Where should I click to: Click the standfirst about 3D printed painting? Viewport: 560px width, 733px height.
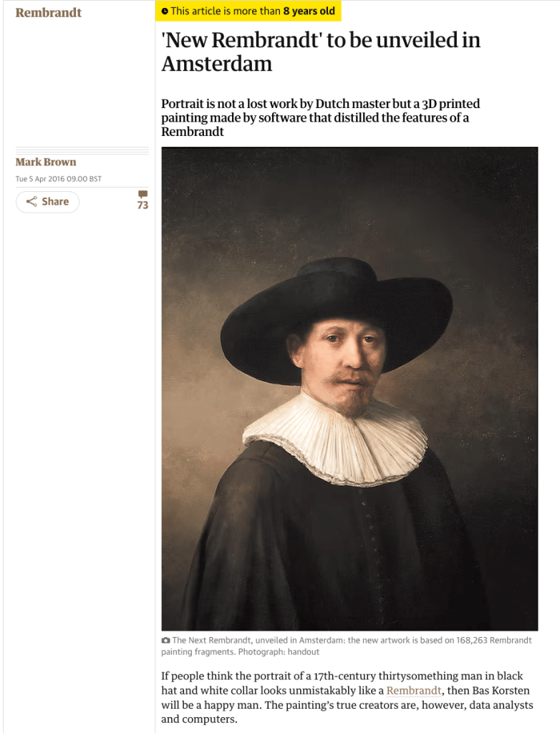(321, 117)
